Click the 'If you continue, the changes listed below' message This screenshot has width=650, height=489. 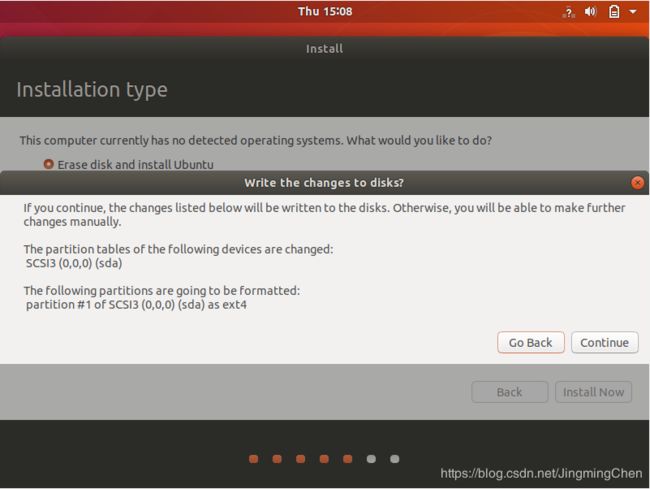(x=324, y=215)
